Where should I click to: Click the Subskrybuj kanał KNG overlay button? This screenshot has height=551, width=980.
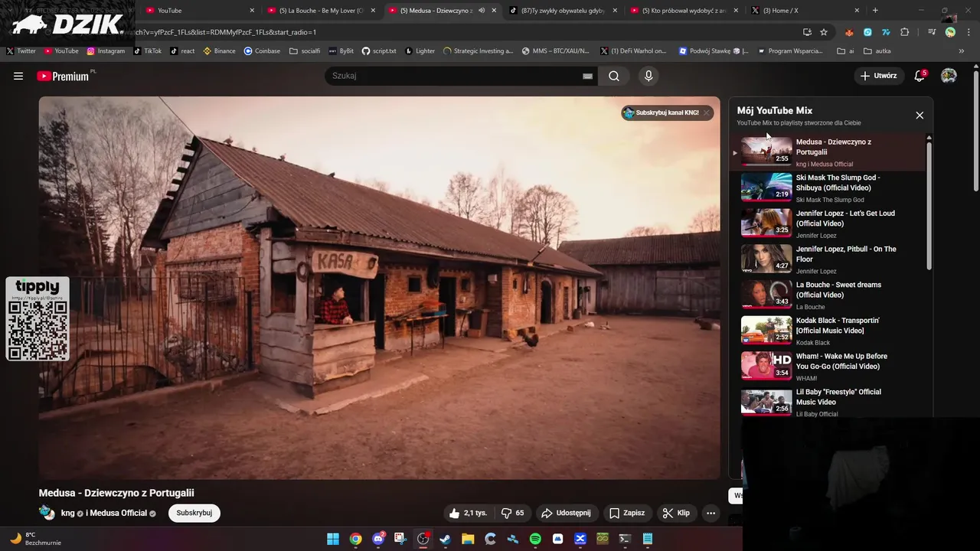point(661,112)
